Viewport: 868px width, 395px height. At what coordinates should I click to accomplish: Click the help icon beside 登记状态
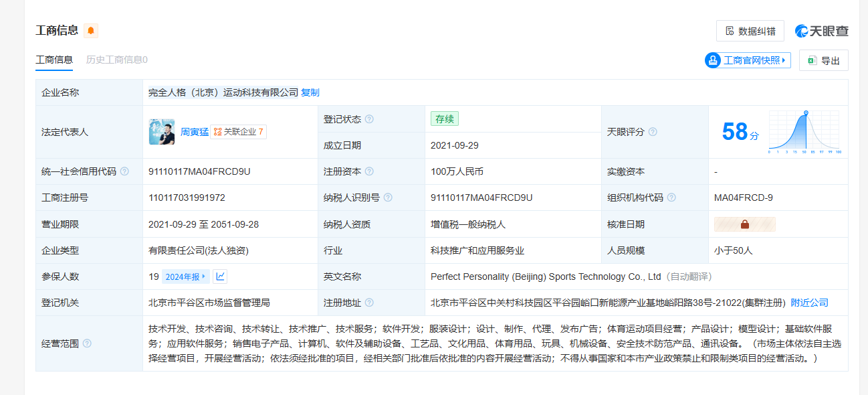(x=369, y=119)
